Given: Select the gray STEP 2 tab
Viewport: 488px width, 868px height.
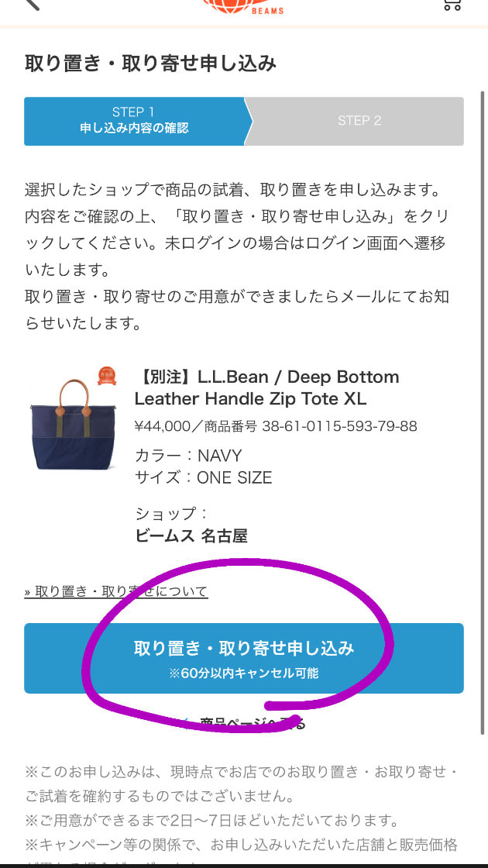Looking at the screenshot, I should tap(359, 121).
